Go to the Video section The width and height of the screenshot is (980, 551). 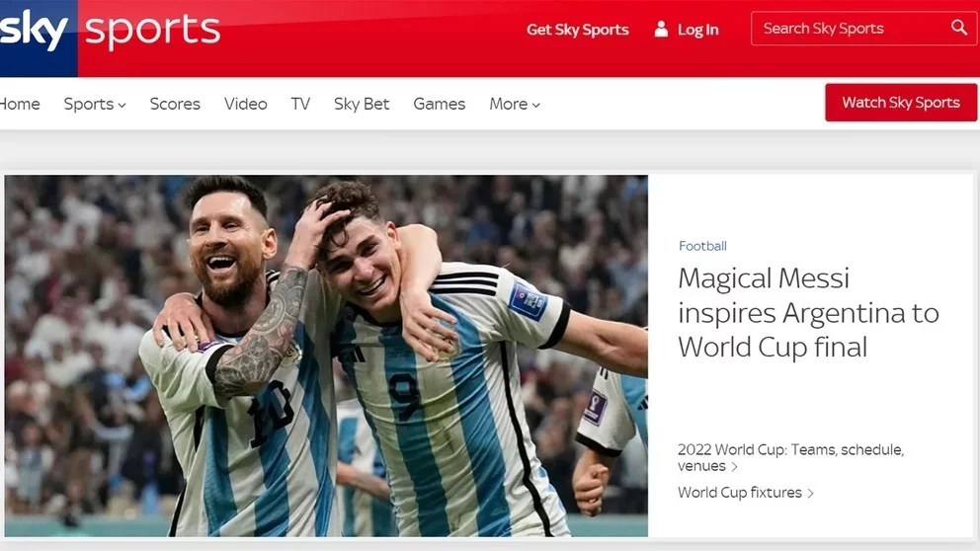coord(246,104)
